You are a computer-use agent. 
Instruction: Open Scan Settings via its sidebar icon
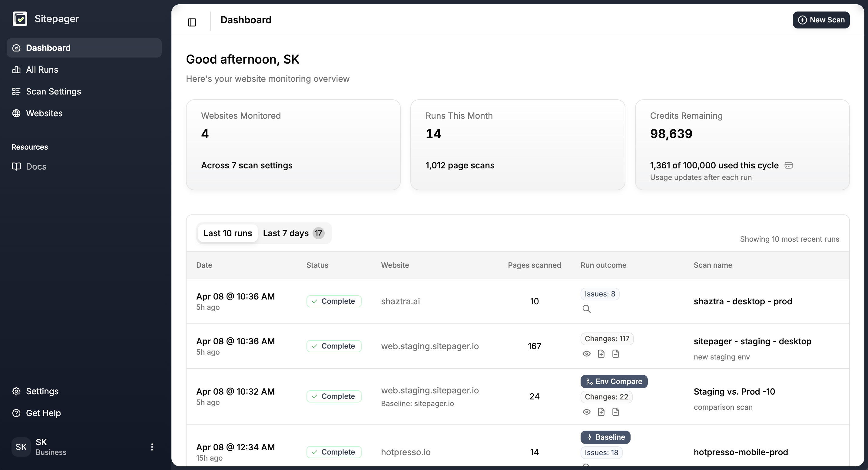point(16,91)
